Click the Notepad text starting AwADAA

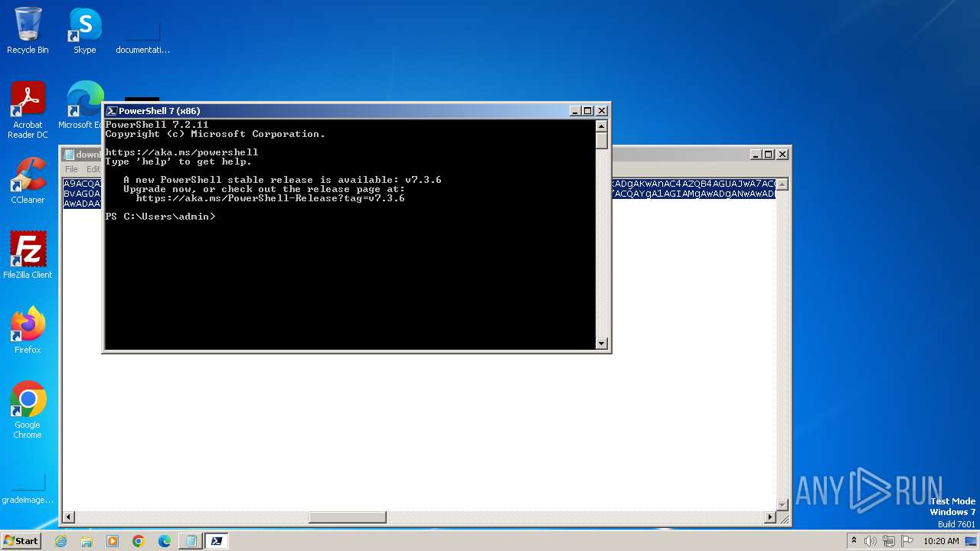tap(82, 204)
